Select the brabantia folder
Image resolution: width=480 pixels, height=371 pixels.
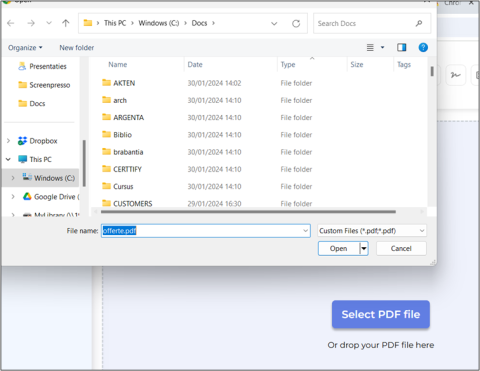(128, 152)
